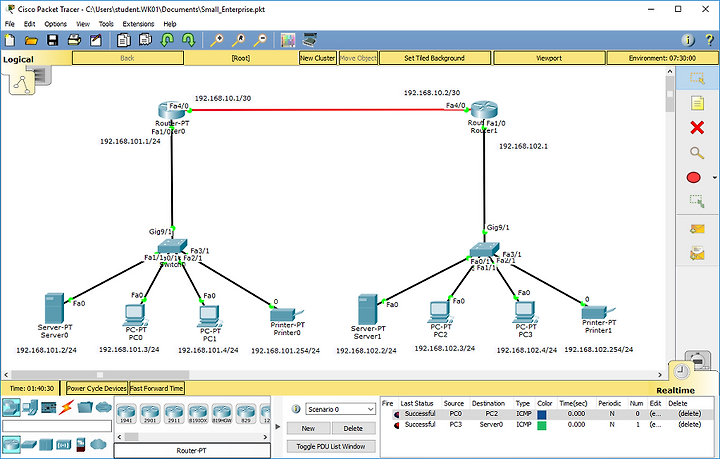Paste using the Paste toolbar icon
Image resolution: width=720 pixels, height=459 pixels.
145,40
